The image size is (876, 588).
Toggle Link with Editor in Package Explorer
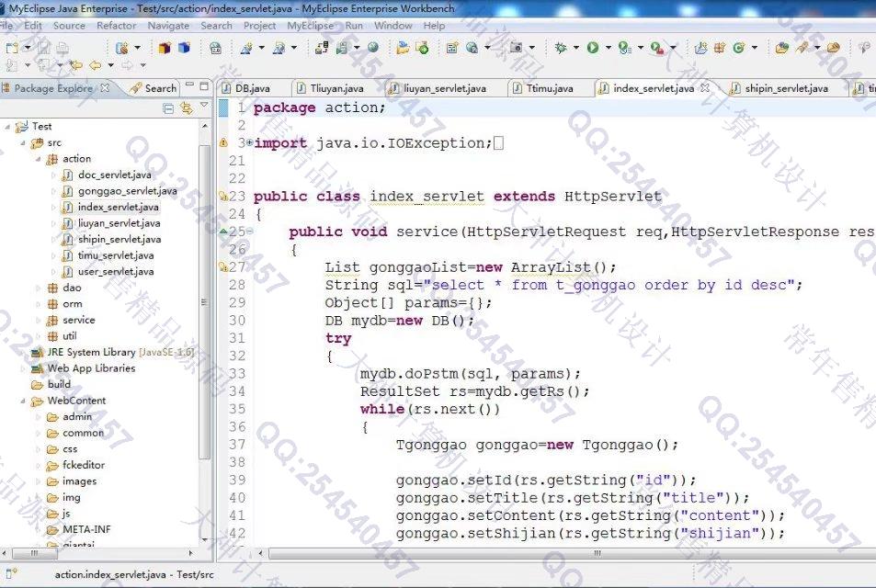tap(186, 108)
